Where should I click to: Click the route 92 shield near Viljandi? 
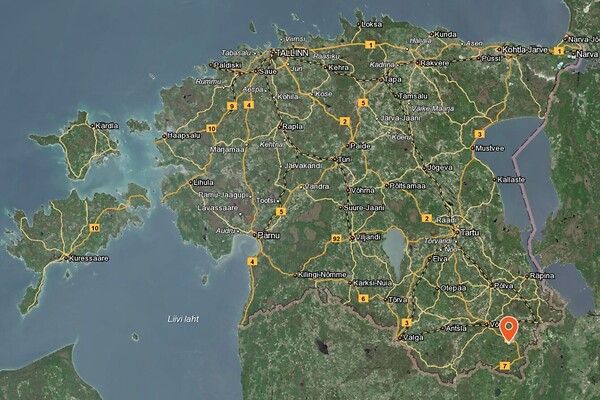(336, 238)
